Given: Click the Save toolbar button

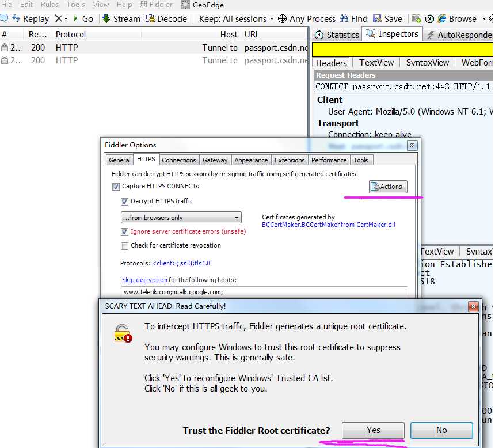Looking at the screenshot, I should pos(388,18).
